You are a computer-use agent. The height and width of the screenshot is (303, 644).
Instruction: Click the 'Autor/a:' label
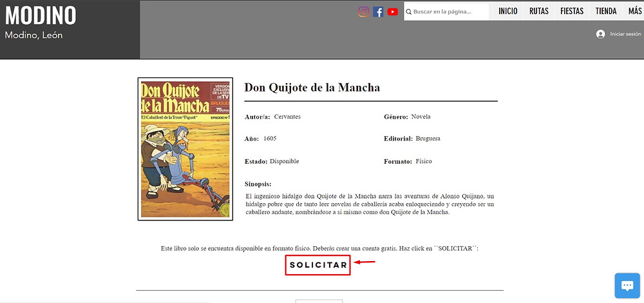258,117
